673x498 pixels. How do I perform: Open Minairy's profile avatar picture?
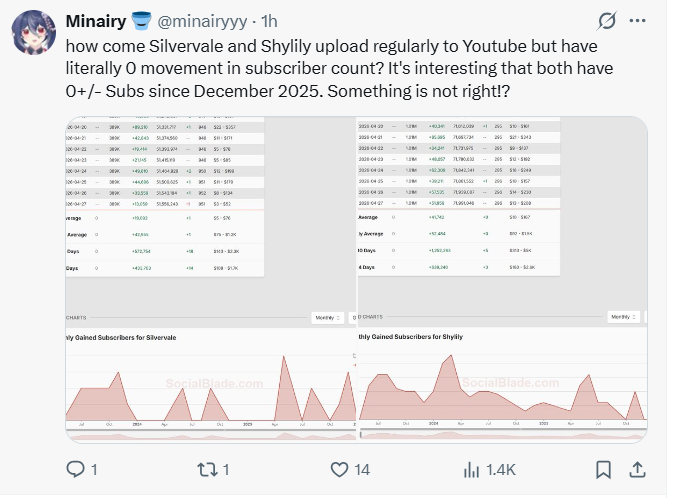click(x=33, y=33)
